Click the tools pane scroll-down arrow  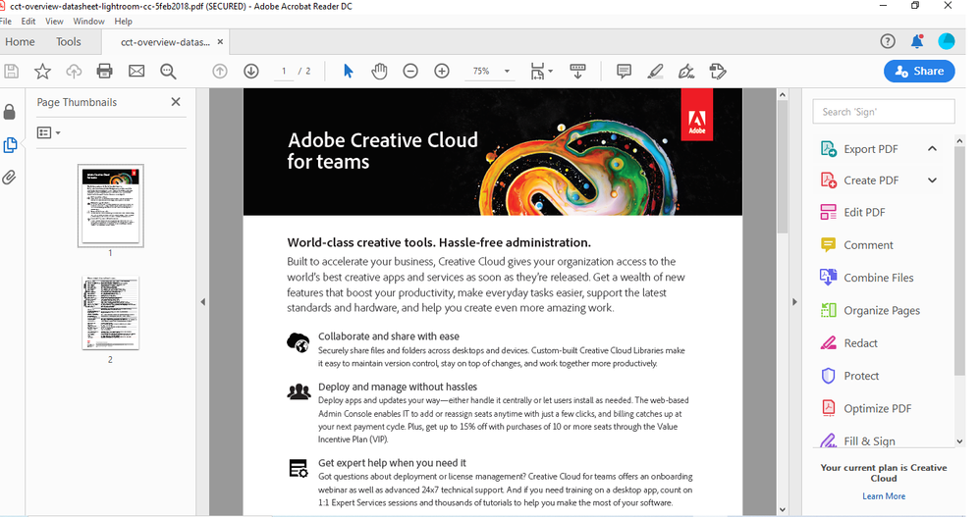click(x=960, y=441)
